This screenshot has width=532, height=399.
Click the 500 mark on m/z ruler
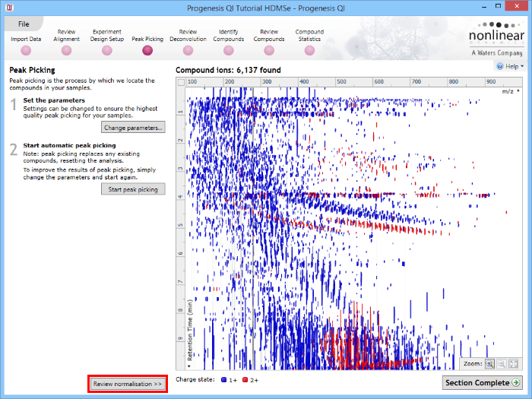coord(342,82)
